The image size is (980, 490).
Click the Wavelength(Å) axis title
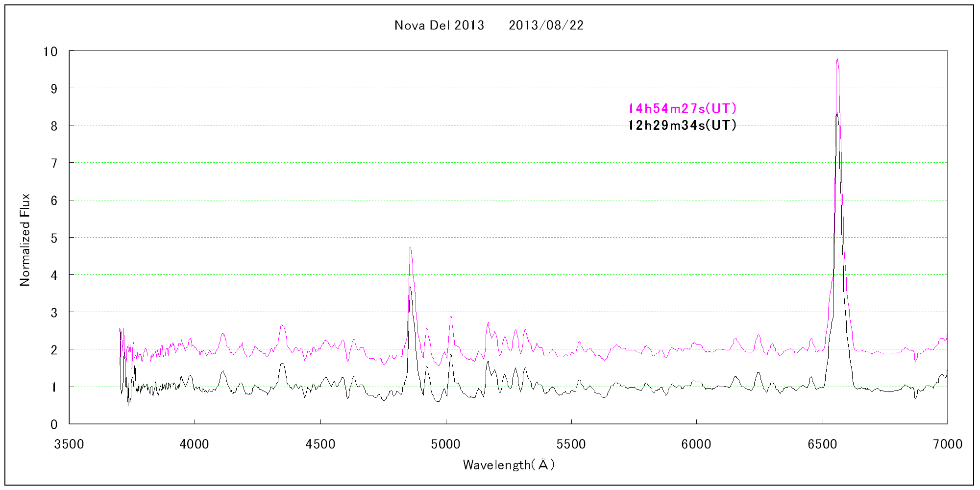(508, 465)
